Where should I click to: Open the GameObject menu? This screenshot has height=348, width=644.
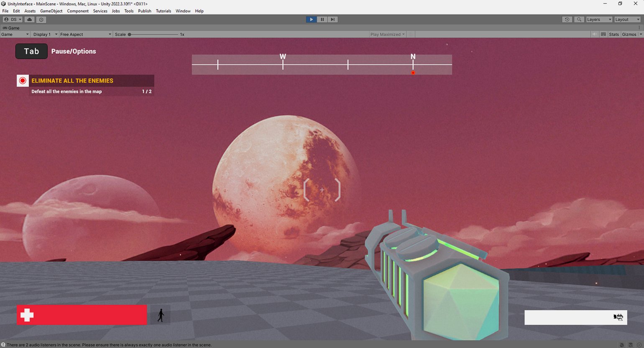[51, 11]
